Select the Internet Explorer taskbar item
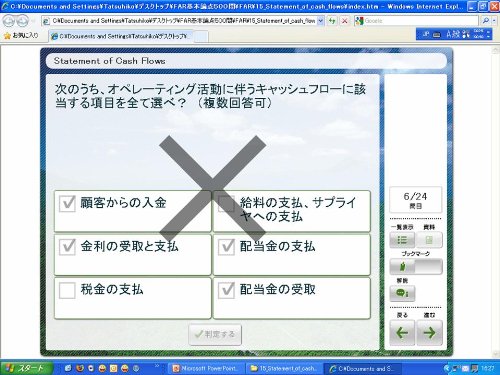 [x=362, y=369]
